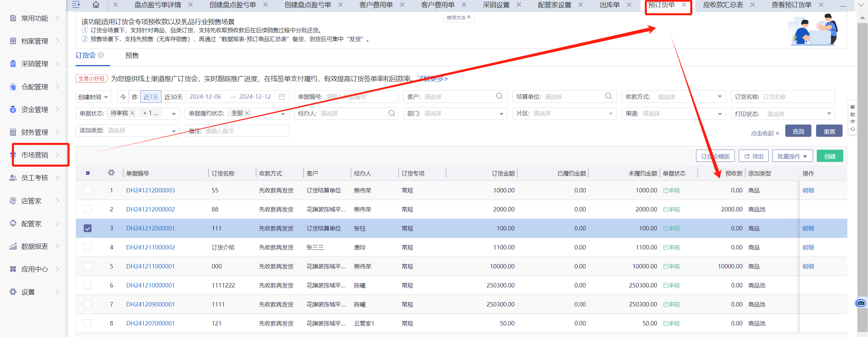The image size is (868, 337).
Task: Uncheck the selected row DH241212000001
Action: tap(88, 228)
